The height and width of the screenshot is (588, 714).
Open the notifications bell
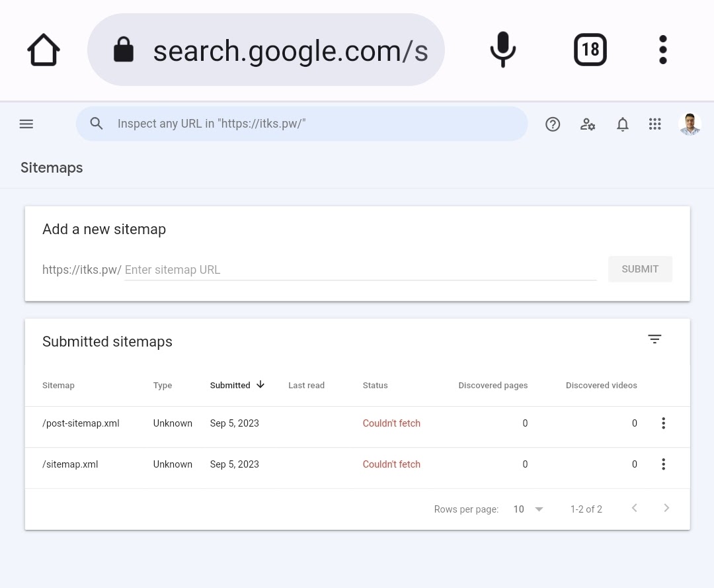click(x=622, y=124)
